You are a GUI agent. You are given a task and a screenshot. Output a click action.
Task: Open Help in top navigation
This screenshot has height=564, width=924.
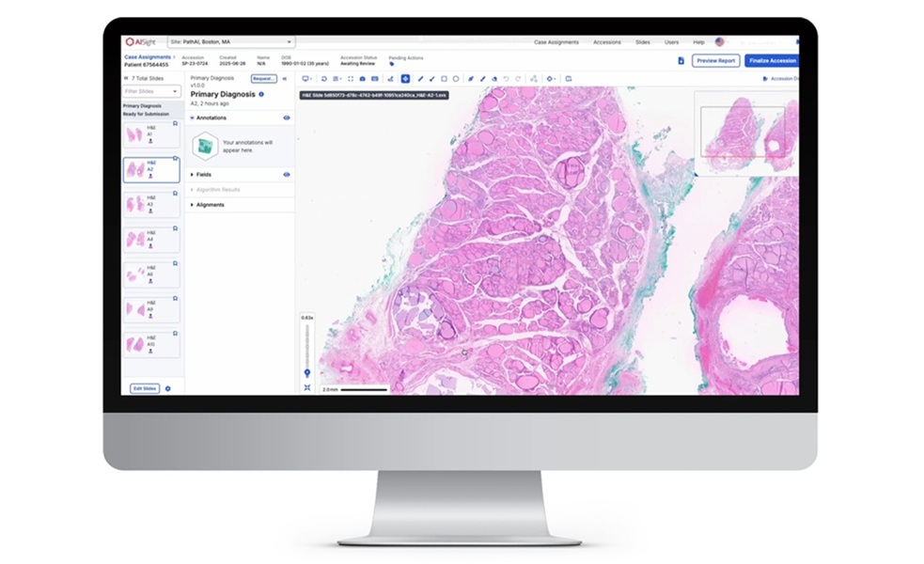pyautogui.click(x=698, y=42)
